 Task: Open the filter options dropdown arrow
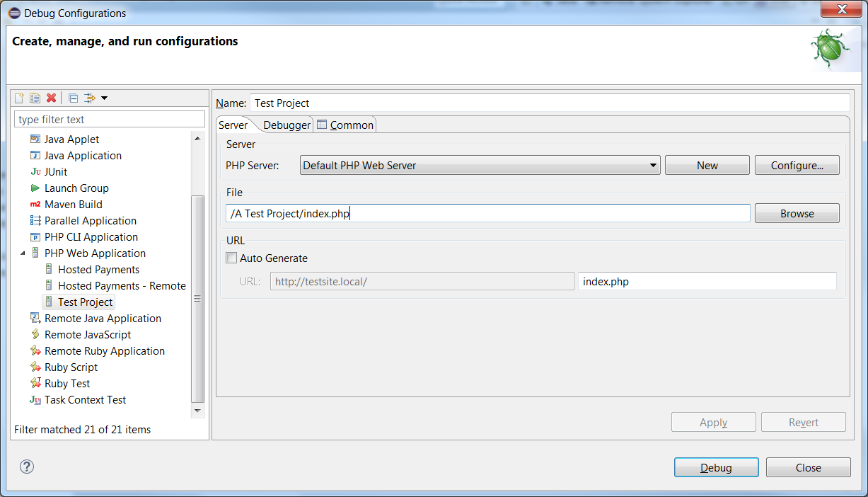click(x=104, y=98)
